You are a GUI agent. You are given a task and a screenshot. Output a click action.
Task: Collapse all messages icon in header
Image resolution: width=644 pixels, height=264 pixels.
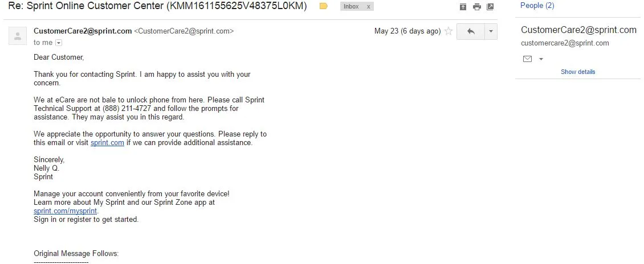(x=463, y=7)
